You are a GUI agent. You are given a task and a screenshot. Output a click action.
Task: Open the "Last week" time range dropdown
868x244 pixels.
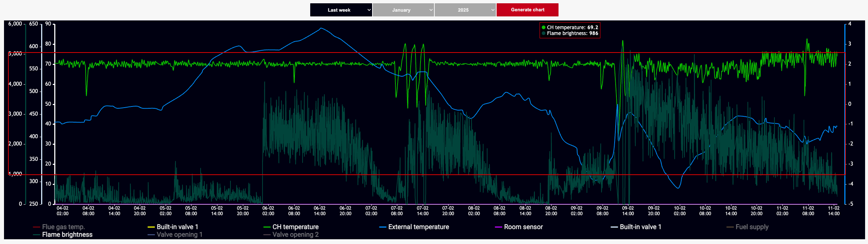[x=341, y=10]
